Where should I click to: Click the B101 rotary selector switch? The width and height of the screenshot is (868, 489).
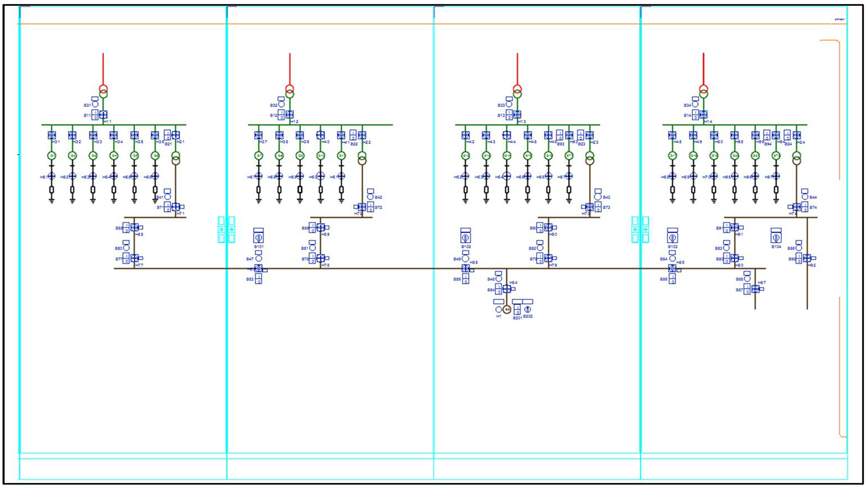click(x=258, y=238)
